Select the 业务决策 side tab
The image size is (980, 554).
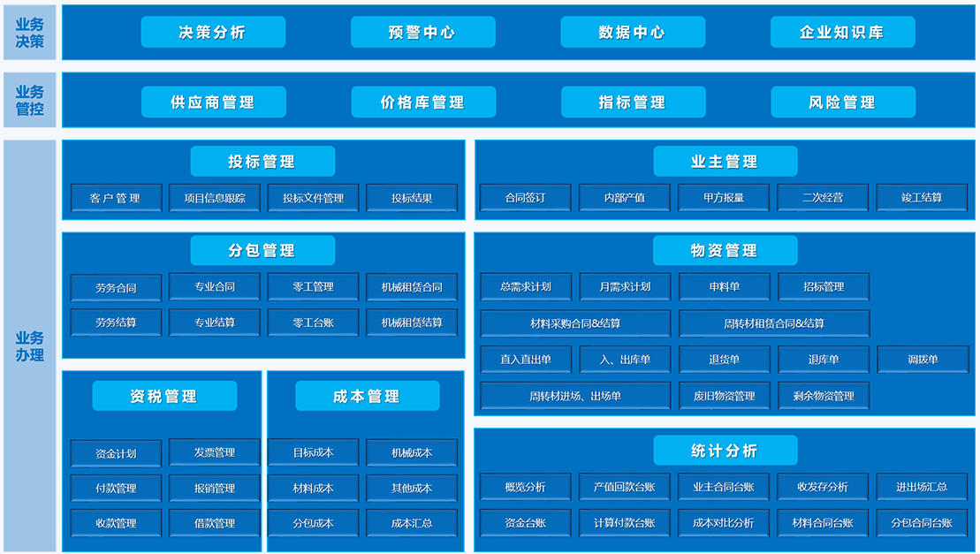[30, 33]
